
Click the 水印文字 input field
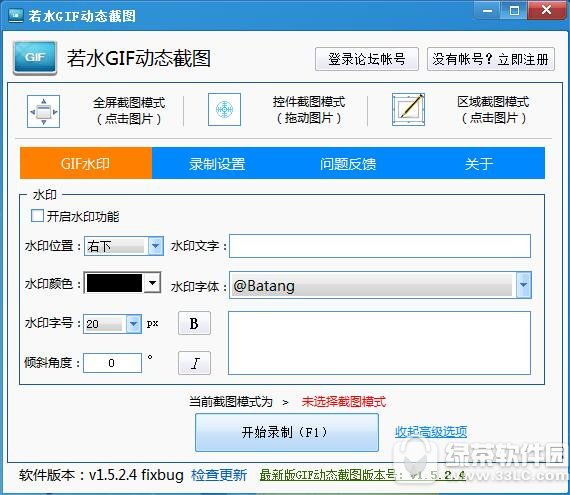tap(380, 246)
